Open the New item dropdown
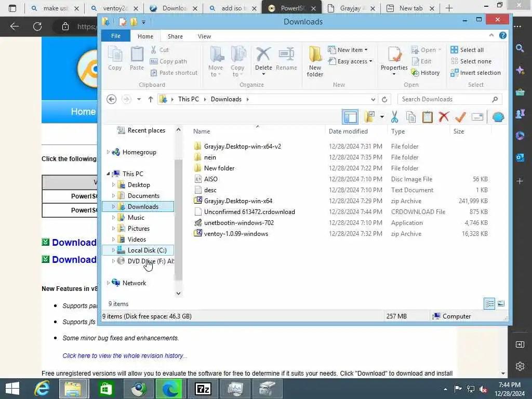Viewport: 532px width, 399px height. [348, 50]
